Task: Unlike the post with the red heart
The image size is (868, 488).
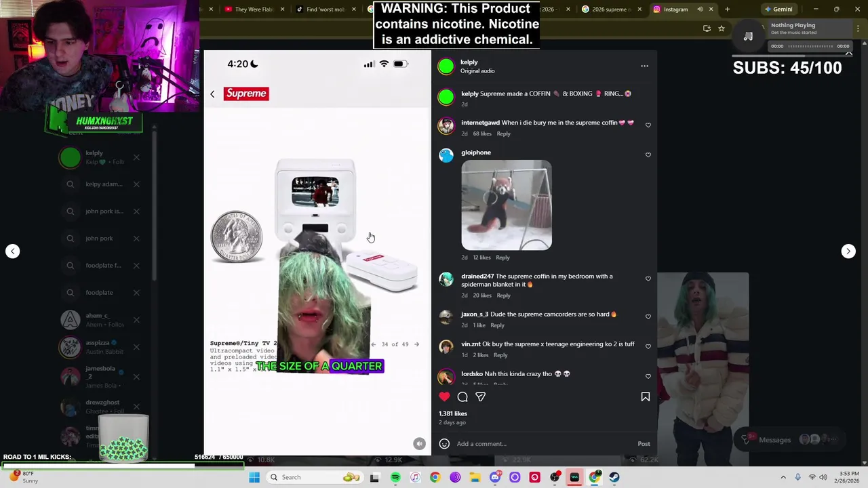Action: (x=444, y=397)
